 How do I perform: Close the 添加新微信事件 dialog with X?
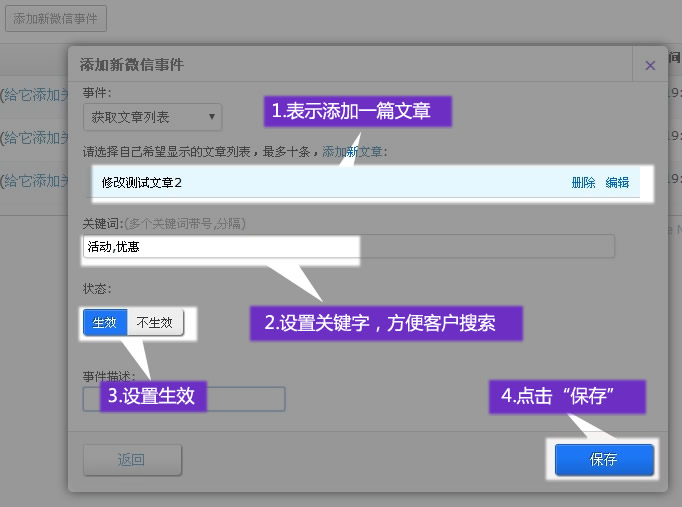[x=650, y=65]
